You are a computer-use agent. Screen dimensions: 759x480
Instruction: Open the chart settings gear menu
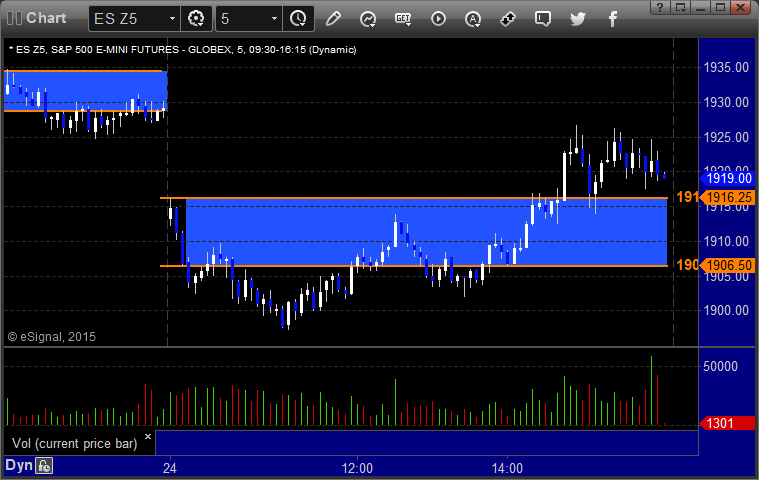tap(196, 19)
